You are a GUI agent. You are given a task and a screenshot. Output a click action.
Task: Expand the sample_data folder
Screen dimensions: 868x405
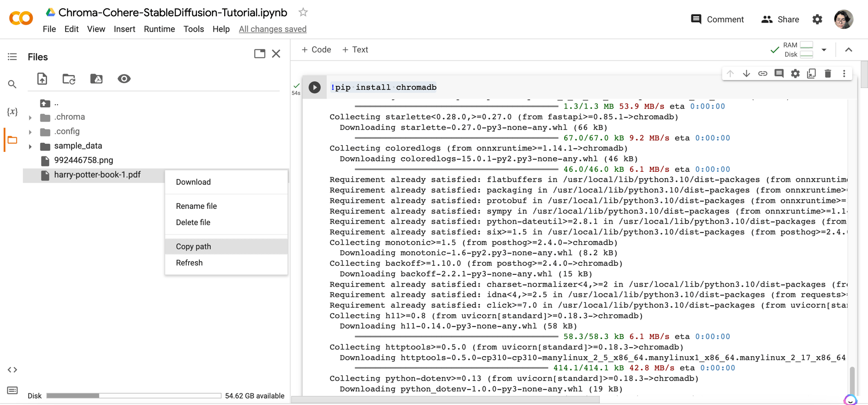coord(30,146)
